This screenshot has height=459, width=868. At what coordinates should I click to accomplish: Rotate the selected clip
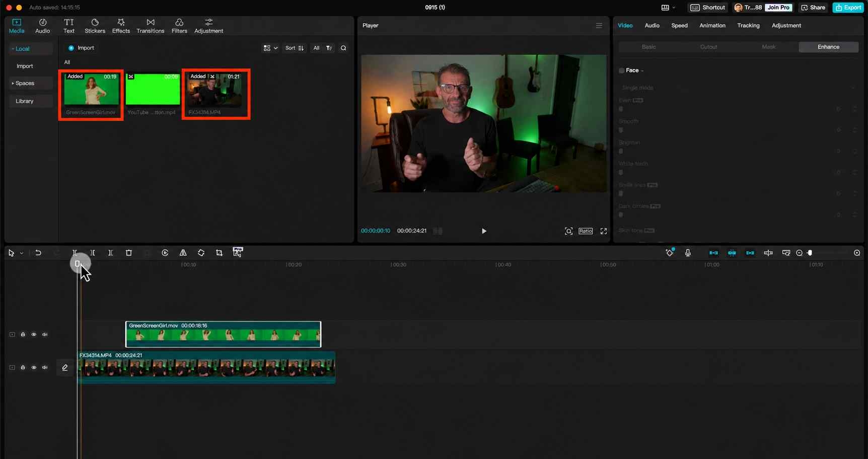[x=201, y=253]
